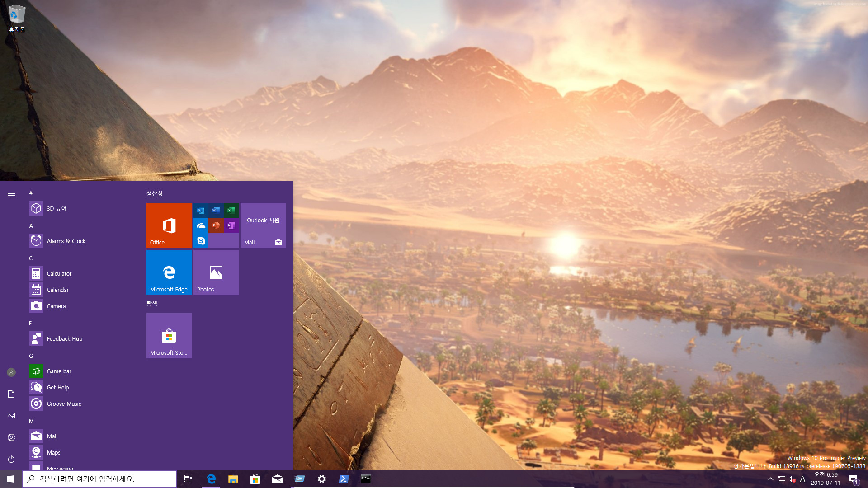Open the Microsoft Store tile
Image resolution: width=868 pixels, height=488 pixels.
(x=169, y=336)
